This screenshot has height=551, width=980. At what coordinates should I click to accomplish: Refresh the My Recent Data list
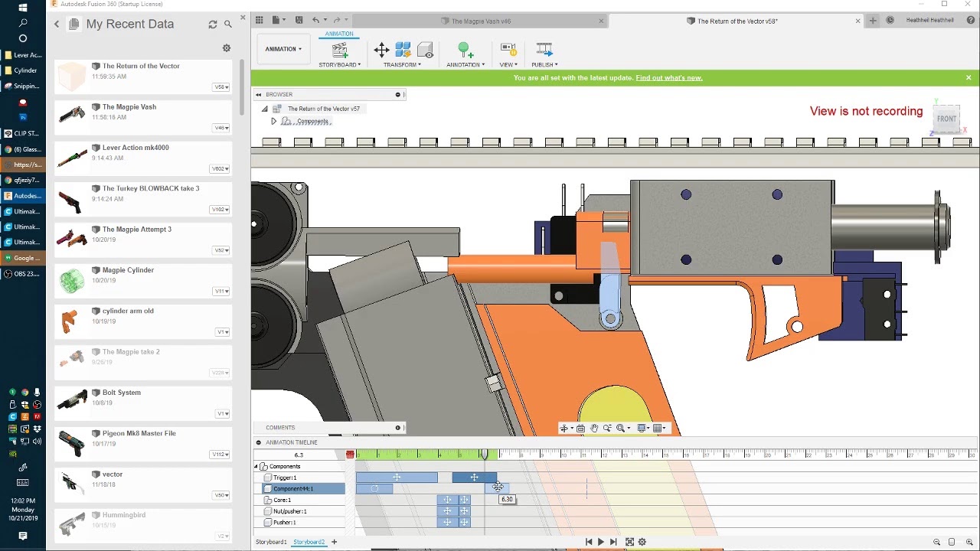pyautogui.click(x=213, y=24)
